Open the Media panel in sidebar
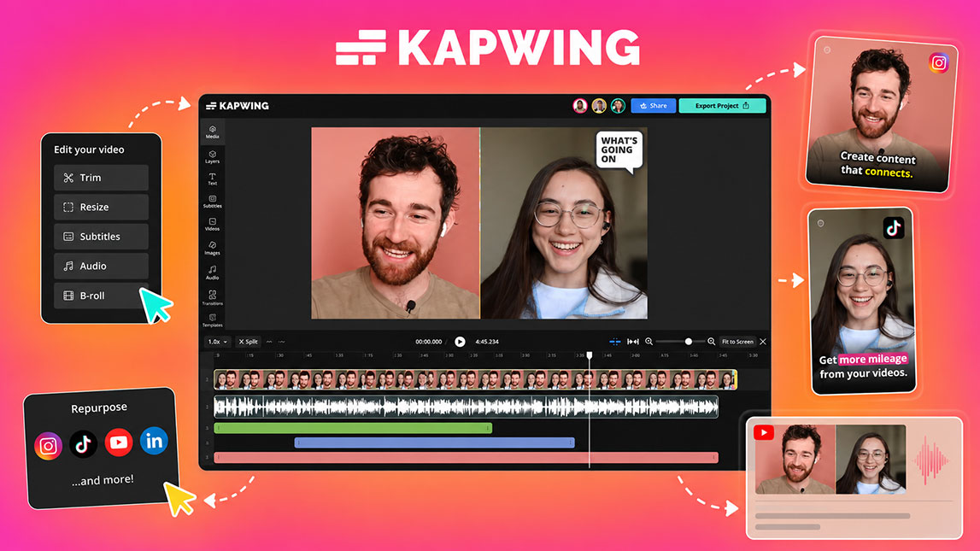Viewport: 980px width, 551px height. (x=213, y=132)
